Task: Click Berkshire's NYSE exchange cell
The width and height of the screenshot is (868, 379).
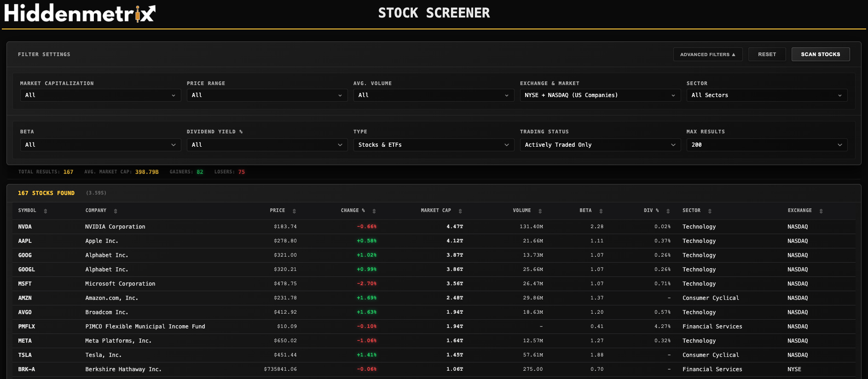Action: coord(794,369)
